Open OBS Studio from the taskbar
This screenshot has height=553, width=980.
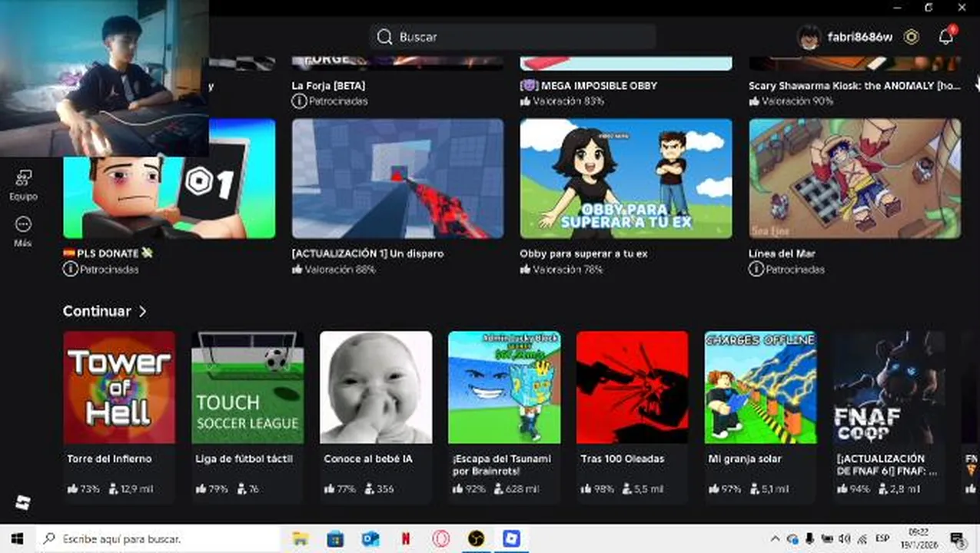point(477,539)
